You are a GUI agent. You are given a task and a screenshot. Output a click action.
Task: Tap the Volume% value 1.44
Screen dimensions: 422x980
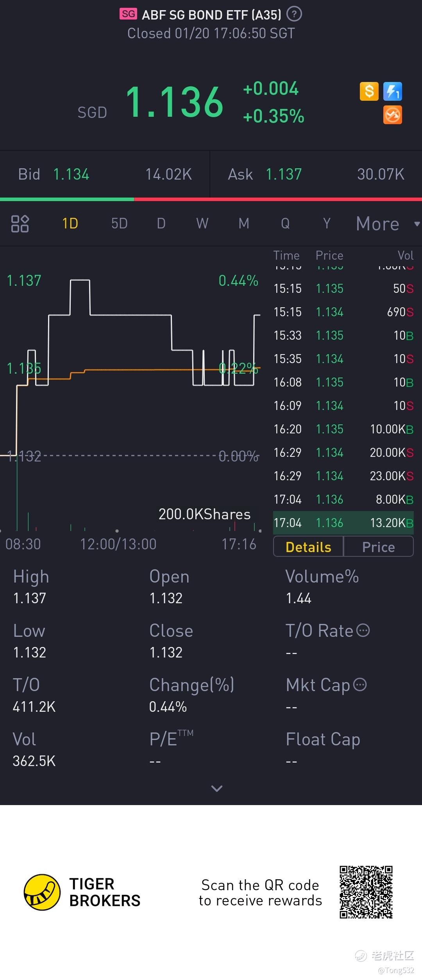click(299, 598)
